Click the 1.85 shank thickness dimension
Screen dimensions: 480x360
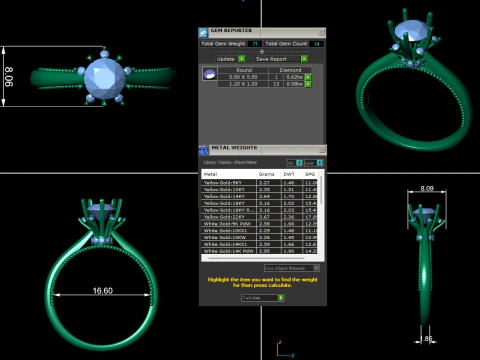pos(426,339)
